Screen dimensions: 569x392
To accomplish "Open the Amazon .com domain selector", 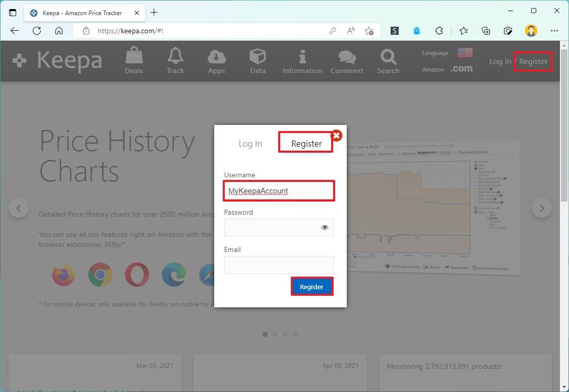I will [x=461, y=68].
